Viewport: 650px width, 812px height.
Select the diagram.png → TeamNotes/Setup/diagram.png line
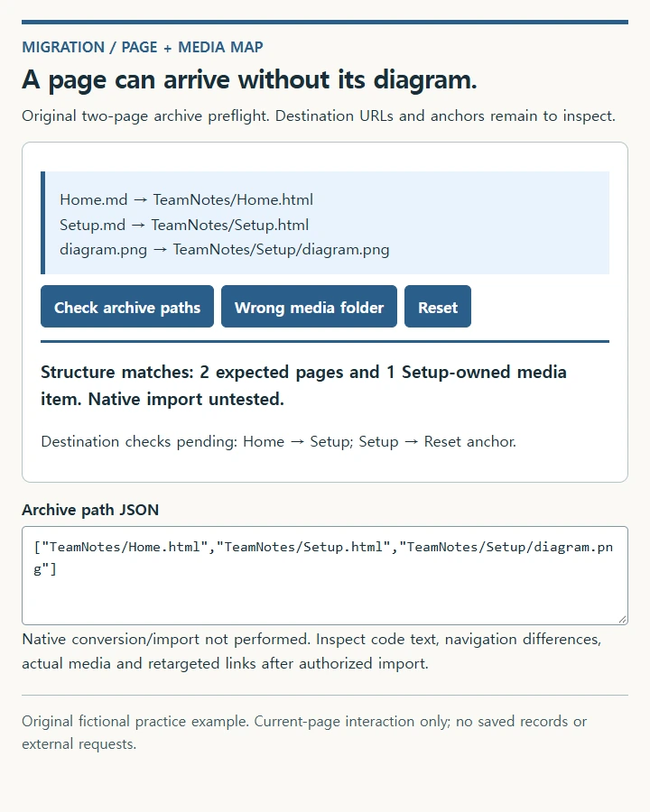tap(225, 250)
